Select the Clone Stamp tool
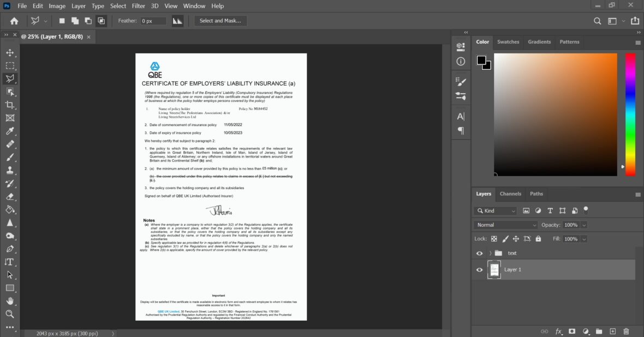This screenshot has height=337, width=644. pyautogui.click(x=9, y=171)
